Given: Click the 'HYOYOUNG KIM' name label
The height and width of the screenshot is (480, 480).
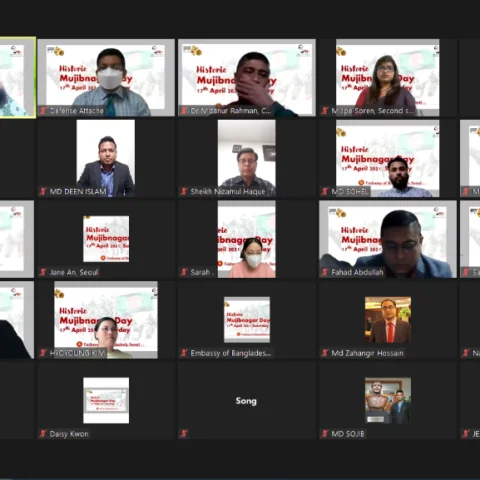Looking at the screenshot, I should click(x=77, y=353).
